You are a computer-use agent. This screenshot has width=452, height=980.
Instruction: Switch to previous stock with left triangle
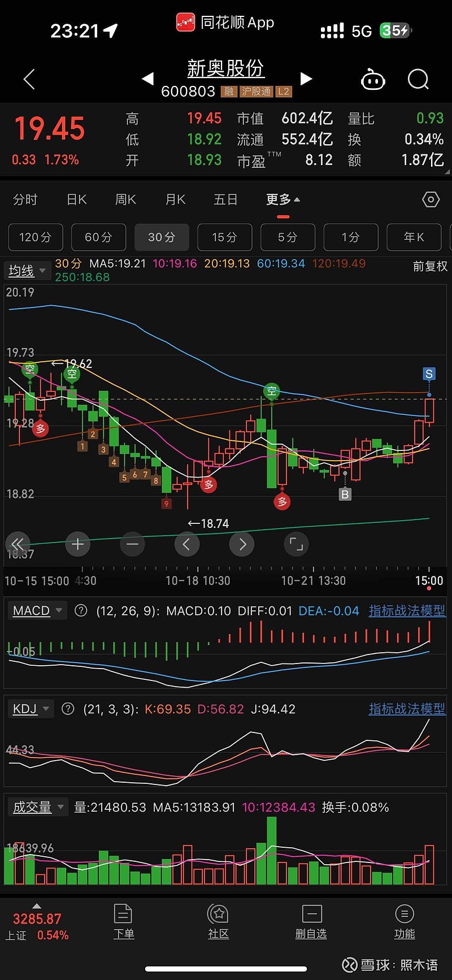click(x=148, y=79)
